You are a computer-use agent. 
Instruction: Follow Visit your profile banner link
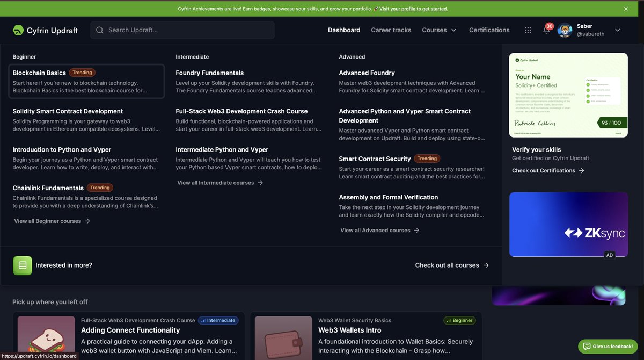point(414,9)
